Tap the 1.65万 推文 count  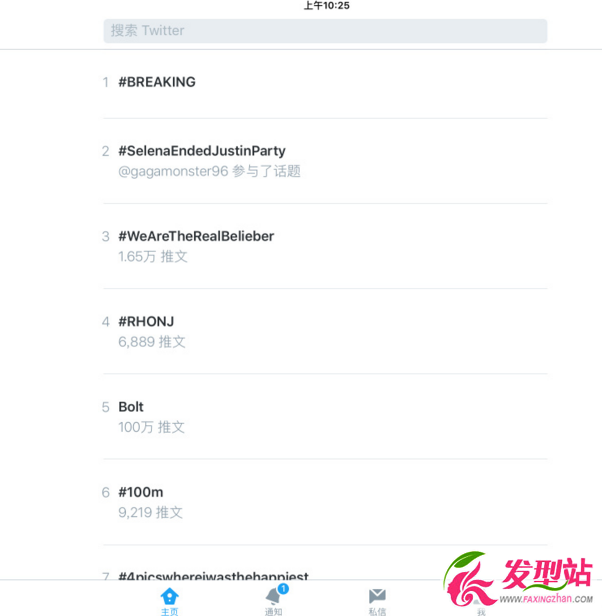pos(153,257)
